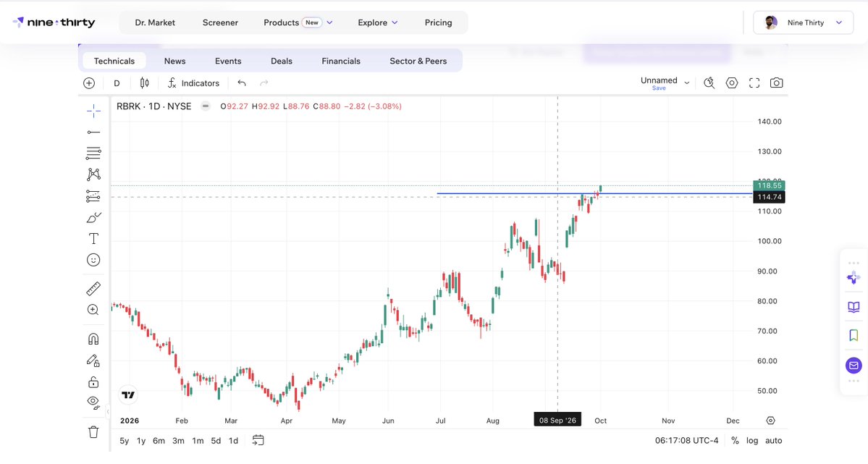This screenshot has height=464, width=868.
Task: Expand the Products menu
Action: tap(298, 22)
